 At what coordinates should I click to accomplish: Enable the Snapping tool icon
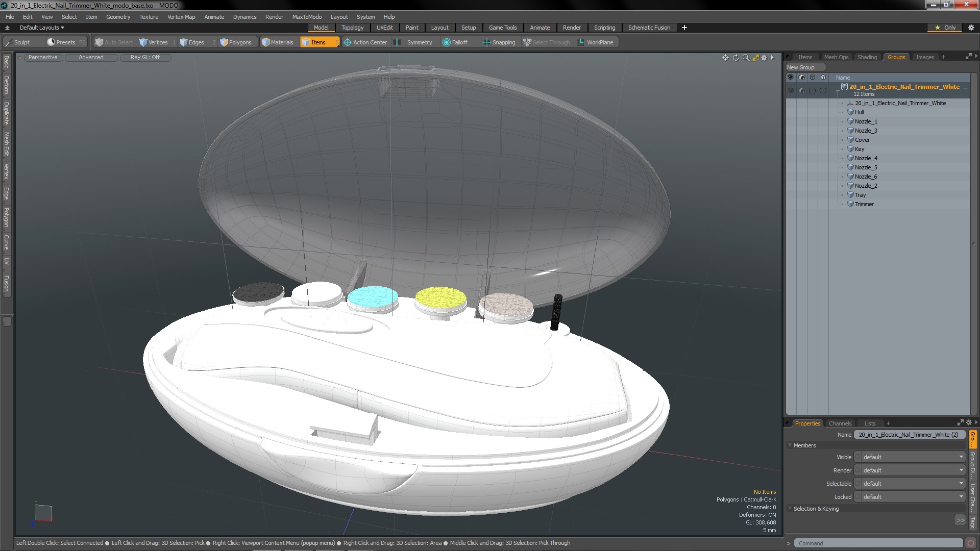[485, 42]
